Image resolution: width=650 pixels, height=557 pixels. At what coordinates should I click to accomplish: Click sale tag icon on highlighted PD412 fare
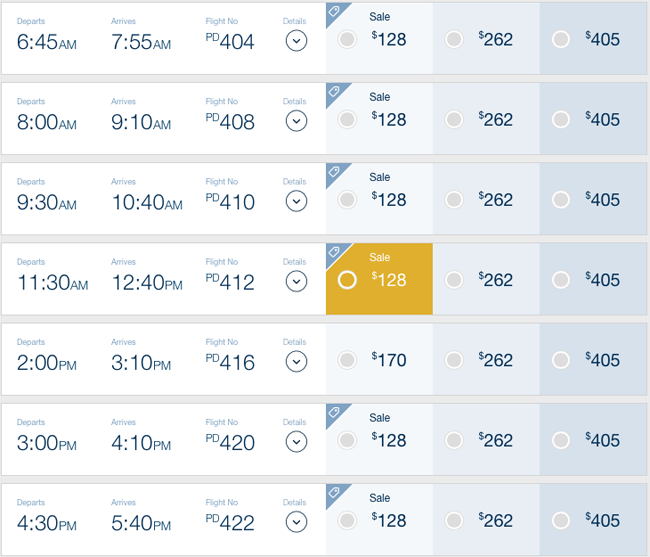click(334, 252)
